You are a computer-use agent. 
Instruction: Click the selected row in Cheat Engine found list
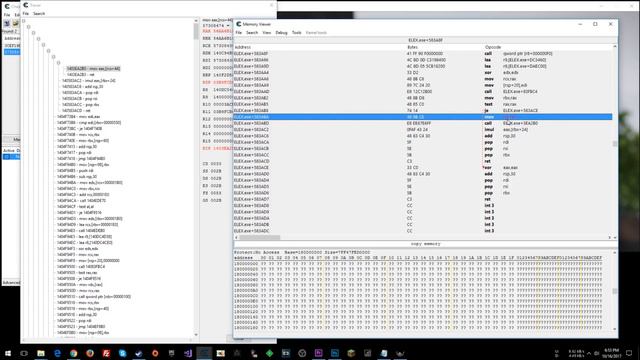12,52
